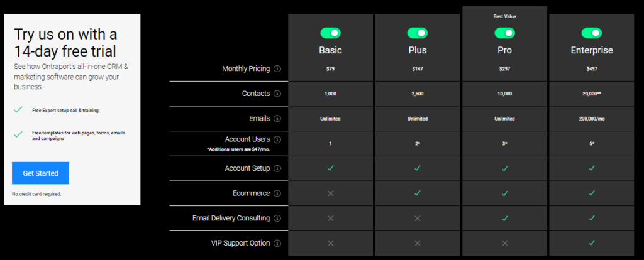Screen dimensions: 644x260
Task: Disable the Enterprise plan toggle
Action: click(x=592, y=33)
